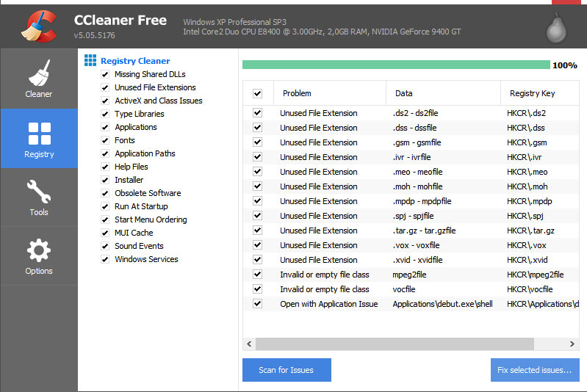Sort by the Registry Key column header
Image resolution: width=587 pixels, height=392 pixels.
pyautogui.click(x=540, y=93)
